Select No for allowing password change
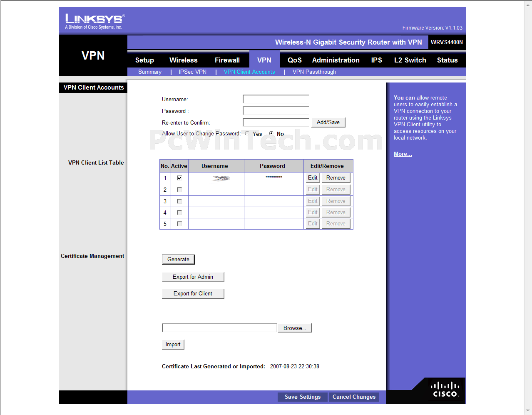The image size is (532, 415). 271,133
